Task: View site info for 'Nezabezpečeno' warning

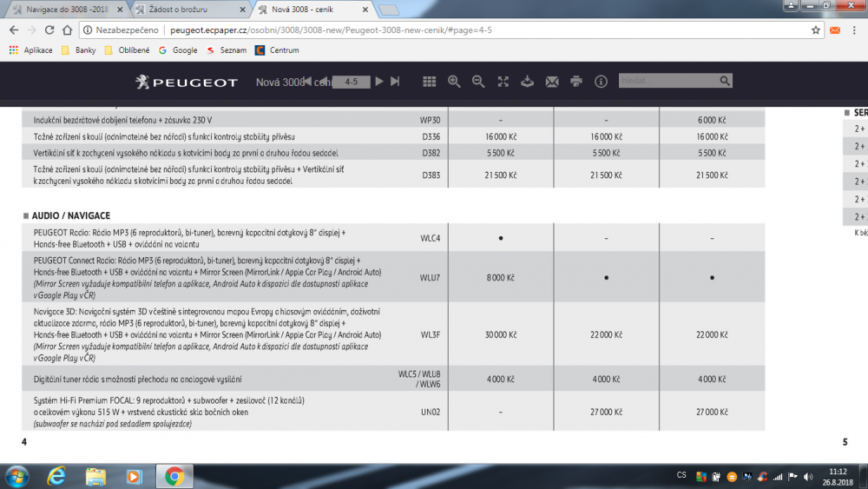Action: point(121,30)
